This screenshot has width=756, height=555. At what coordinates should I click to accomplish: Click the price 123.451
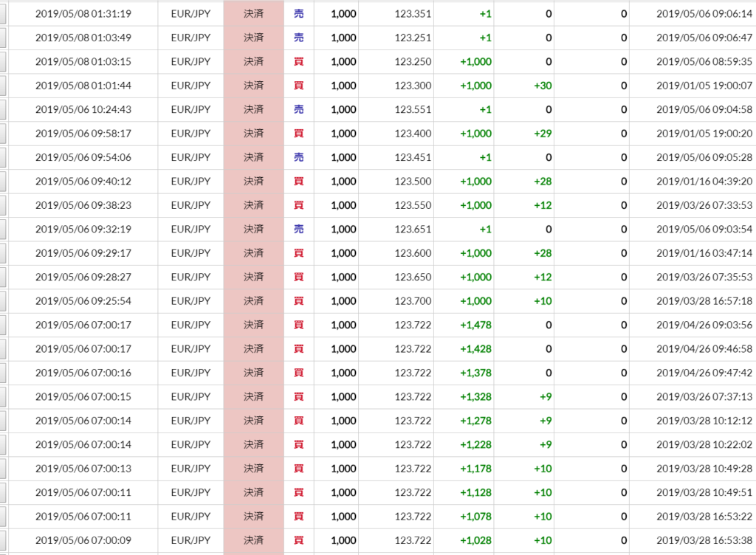413,157
